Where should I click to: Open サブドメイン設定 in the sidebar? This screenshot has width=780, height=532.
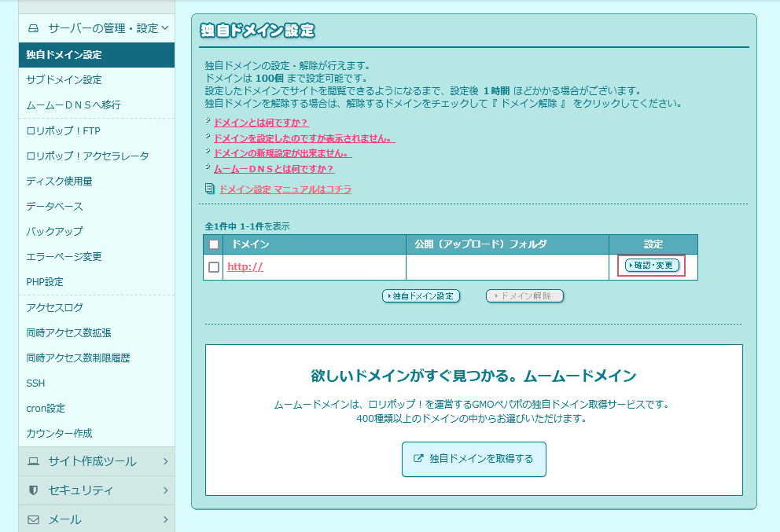click(x=64, y=80)
